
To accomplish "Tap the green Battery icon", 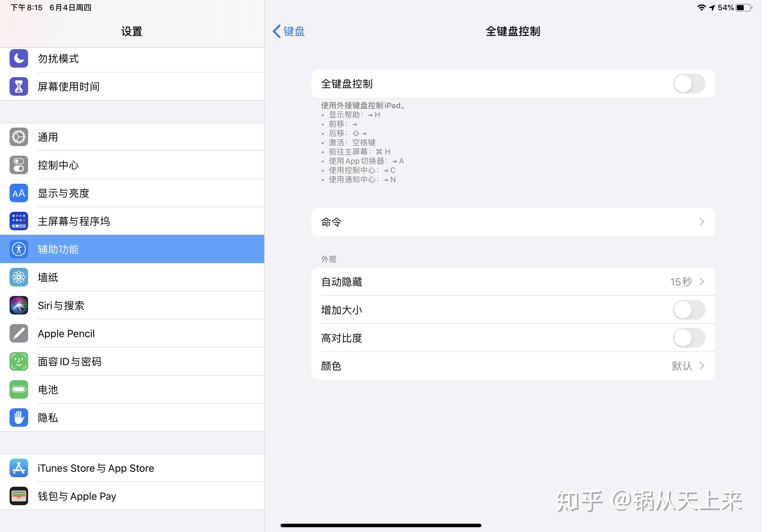I will [19, 389].
